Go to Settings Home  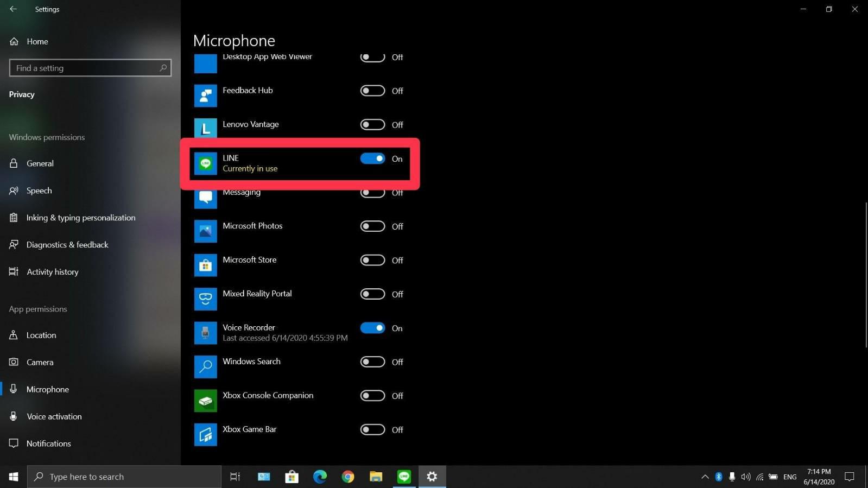[90, 41]
